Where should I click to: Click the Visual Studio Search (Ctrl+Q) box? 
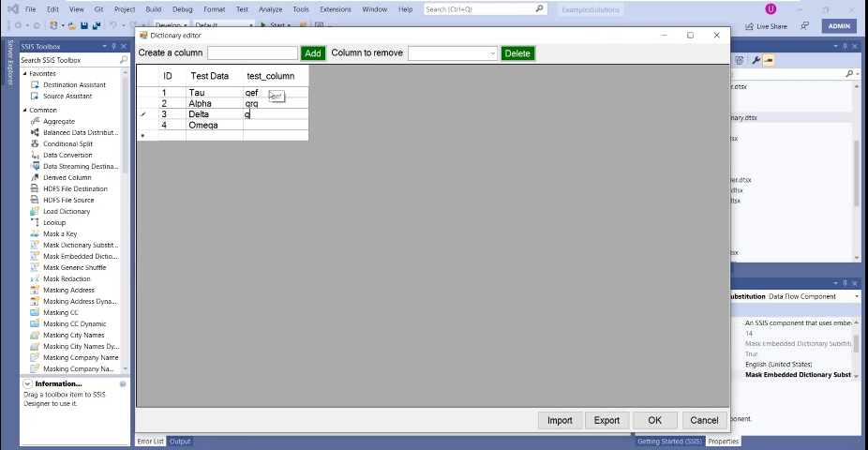pos(486,9)
